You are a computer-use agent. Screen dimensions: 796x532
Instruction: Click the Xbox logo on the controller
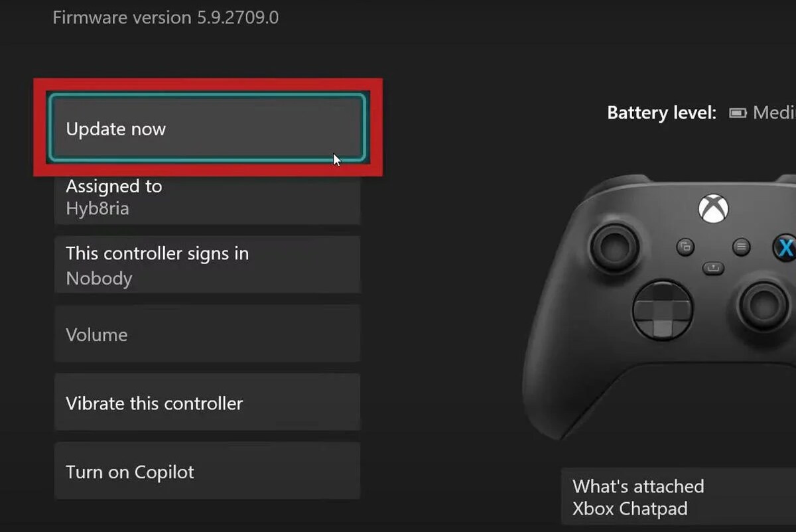pyautogui.click(x=713, y=210)
